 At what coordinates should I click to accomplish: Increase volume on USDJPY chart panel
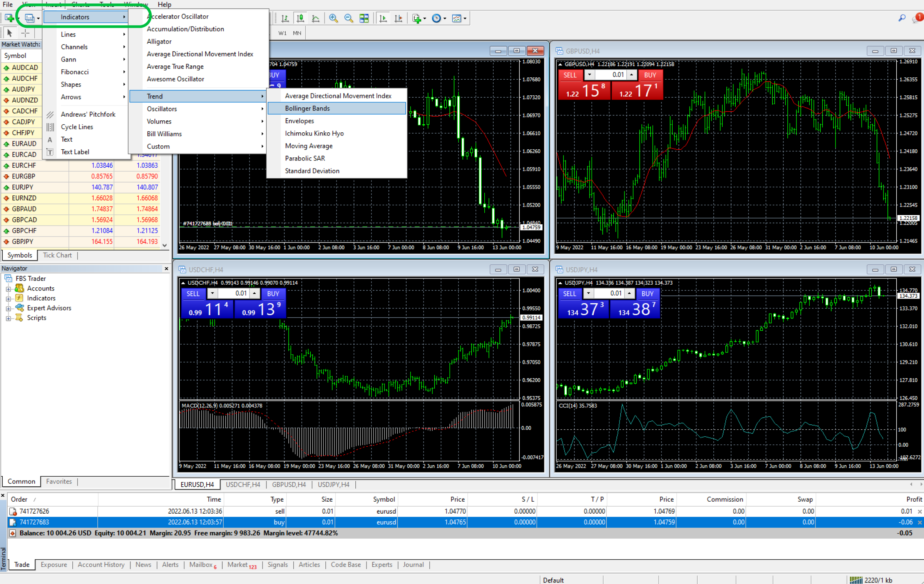pos(629,293)
